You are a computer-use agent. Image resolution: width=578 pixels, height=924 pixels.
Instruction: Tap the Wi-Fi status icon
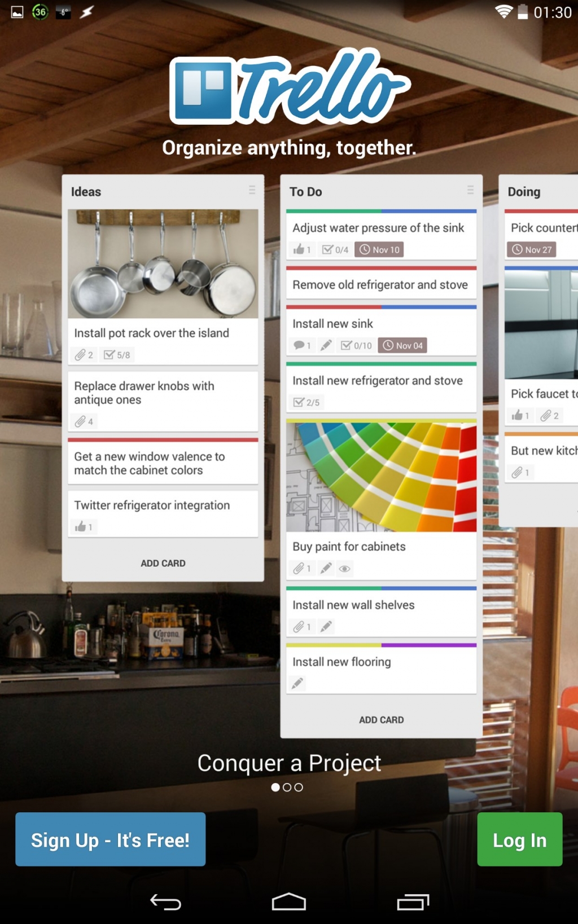click(x=503, y=11)
